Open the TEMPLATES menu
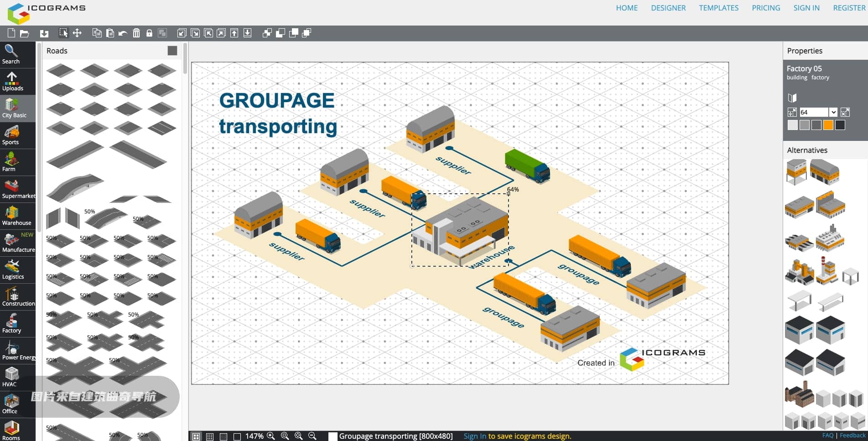 (x=718, y=8)
